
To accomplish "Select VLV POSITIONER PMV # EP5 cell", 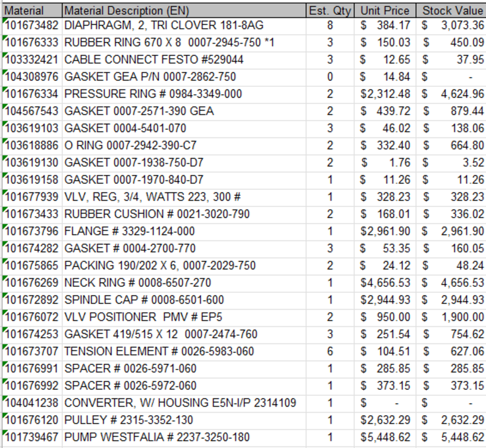I will tap(184, 318).
